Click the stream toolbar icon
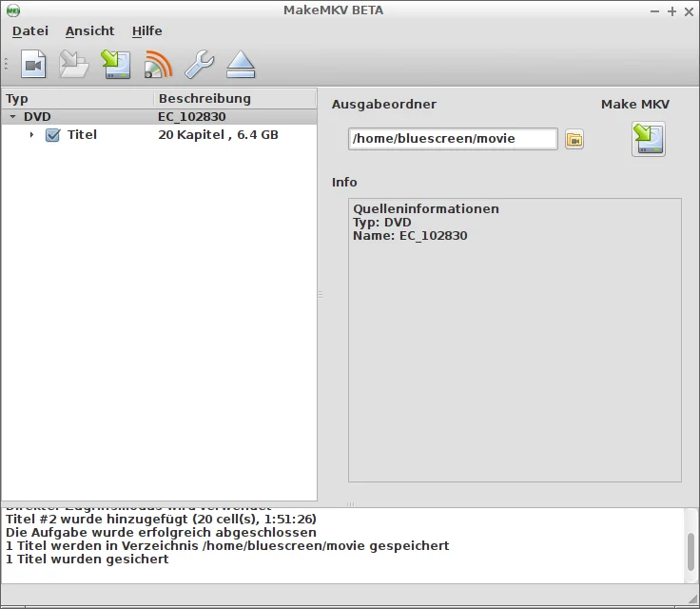 pos(158,65)
